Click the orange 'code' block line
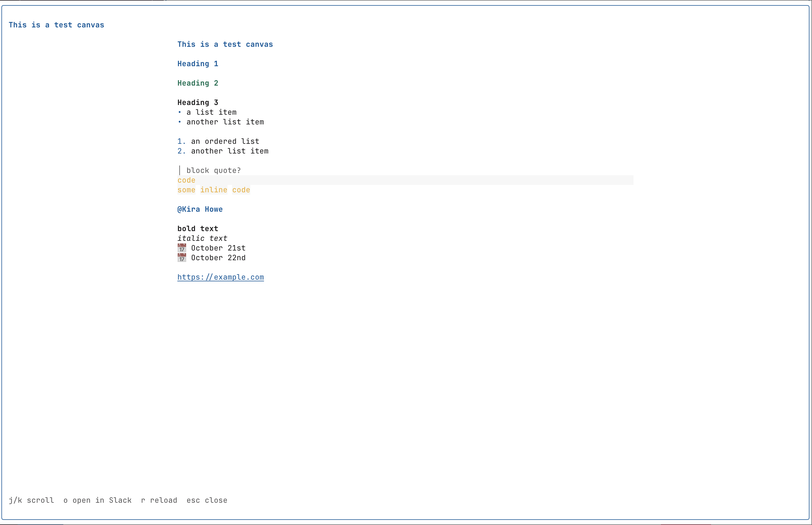The width and height of the screenshot is (812, 525). (x=405, y=180)
